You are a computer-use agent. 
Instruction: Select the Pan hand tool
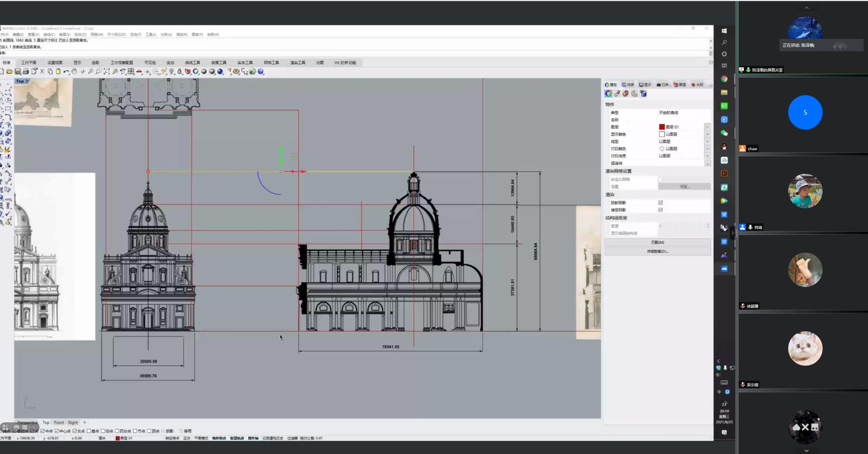point(75,71)
